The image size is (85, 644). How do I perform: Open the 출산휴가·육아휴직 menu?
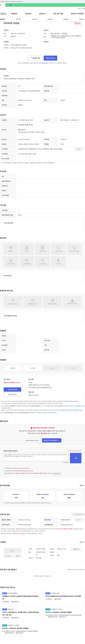tap(77, 14)
